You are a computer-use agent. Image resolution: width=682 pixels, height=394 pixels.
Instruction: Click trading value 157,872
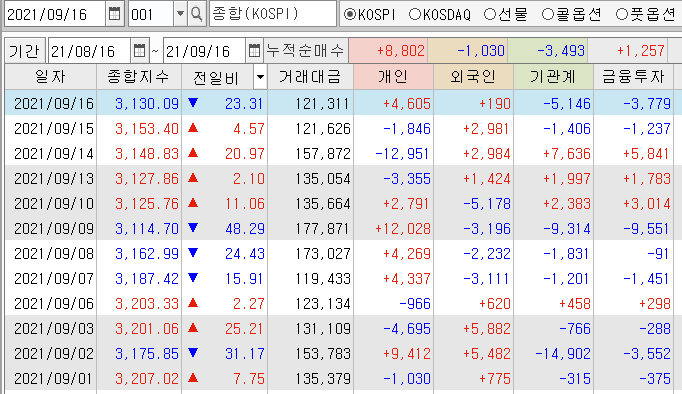323,154
